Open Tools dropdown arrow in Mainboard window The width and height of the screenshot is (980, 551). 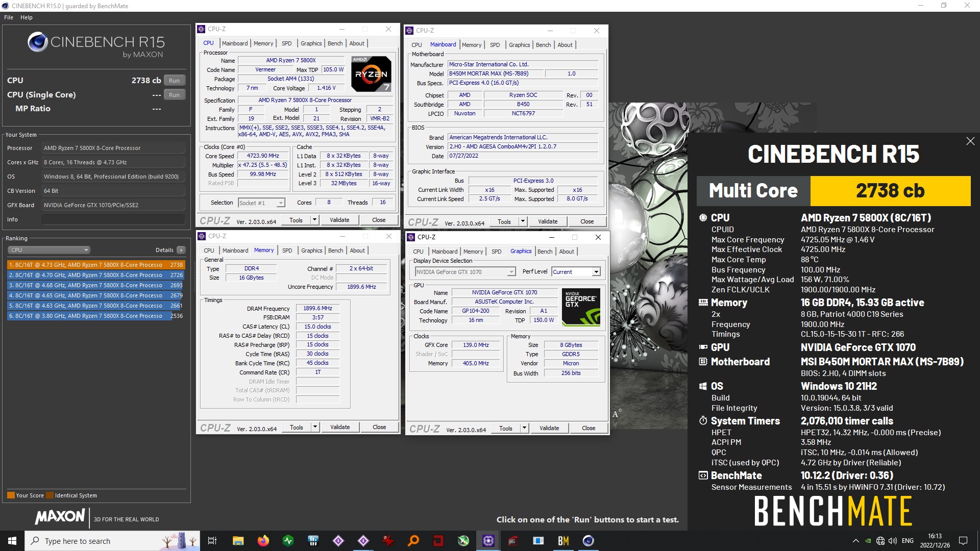(x=523, y=221)
